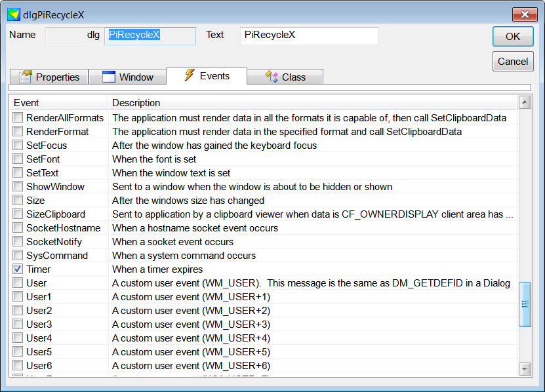Click the dialog title bar app icon

click(14, 14)
